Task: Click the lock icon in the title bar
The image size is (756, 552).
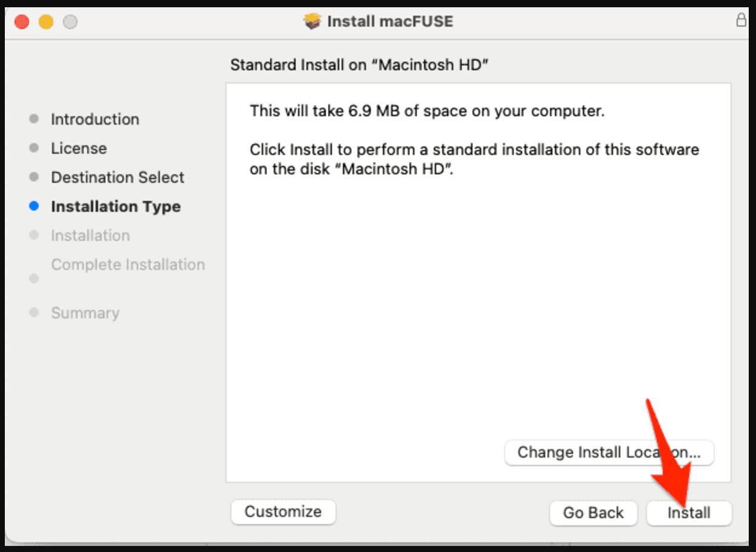Action: click(741, 19)
